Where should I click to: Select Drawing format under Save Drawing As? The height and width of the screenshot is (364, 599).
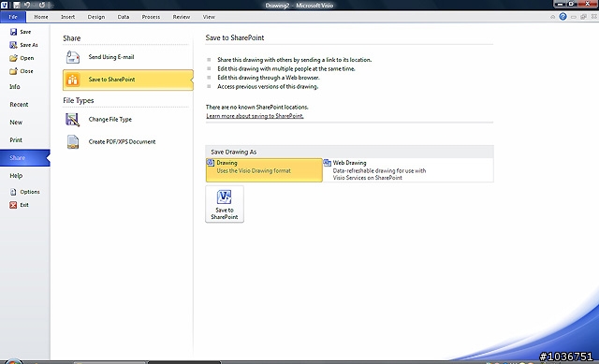(264, 170)
